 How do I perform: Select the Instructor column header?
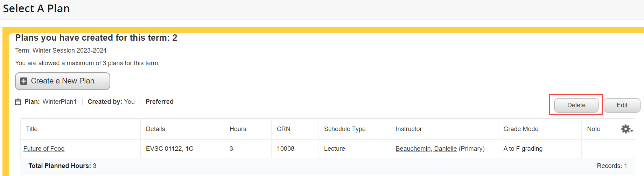coord(409,129)
